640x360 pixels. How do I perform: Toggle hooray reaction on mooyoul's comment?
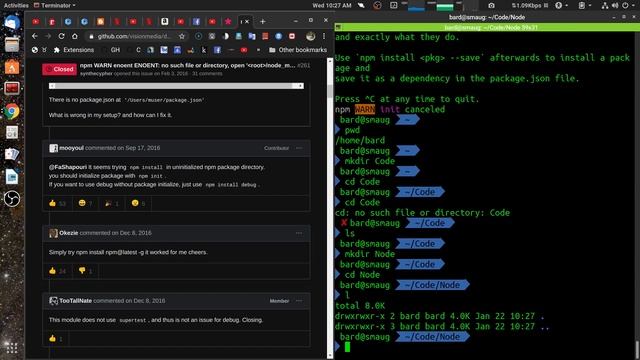tap(111, 203)
